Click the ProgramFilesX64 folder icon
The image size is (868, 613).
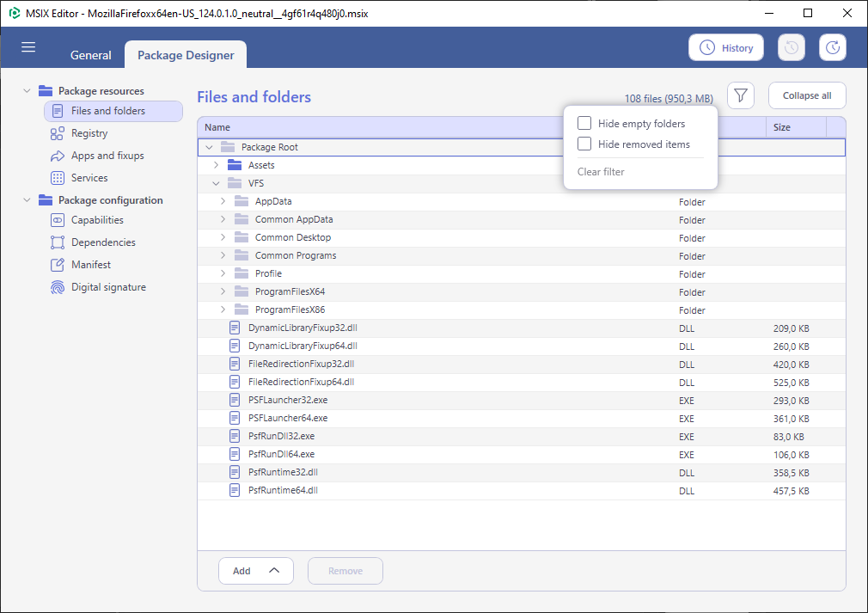click(x=241, y=291)
